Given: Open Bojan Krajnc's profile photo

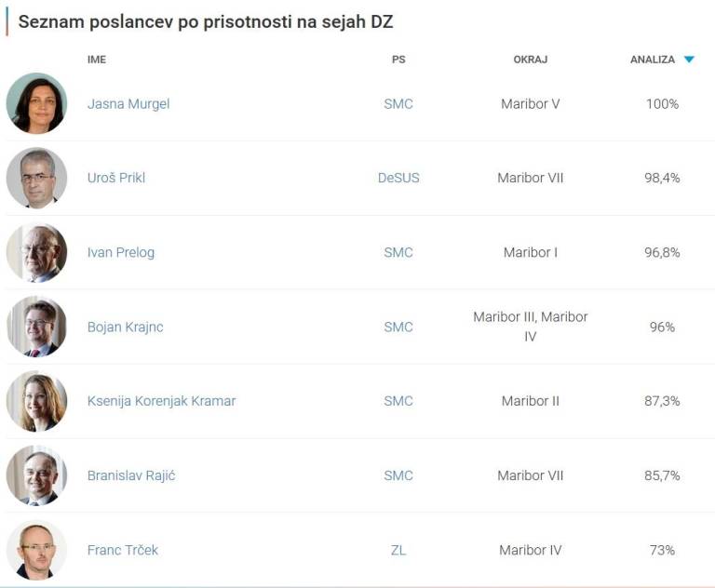Looking at the screenshot, I should pos(36,327).
